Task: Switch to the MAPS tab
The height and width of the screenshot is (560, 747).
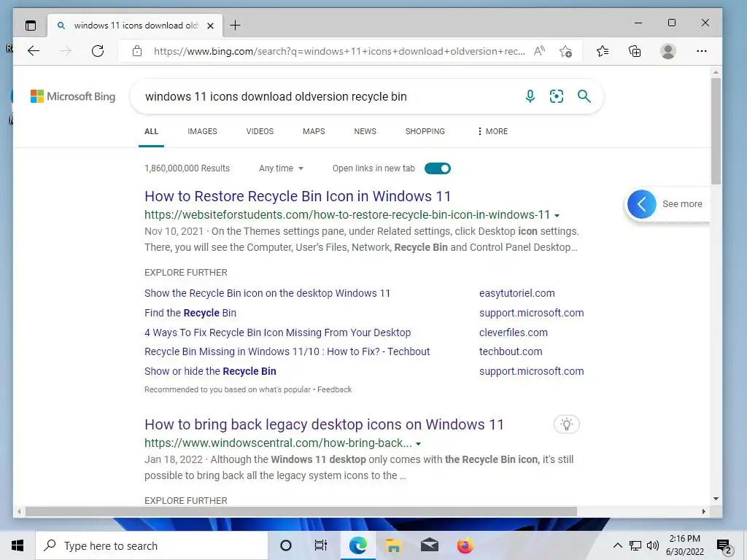Action: click(314, 131)
